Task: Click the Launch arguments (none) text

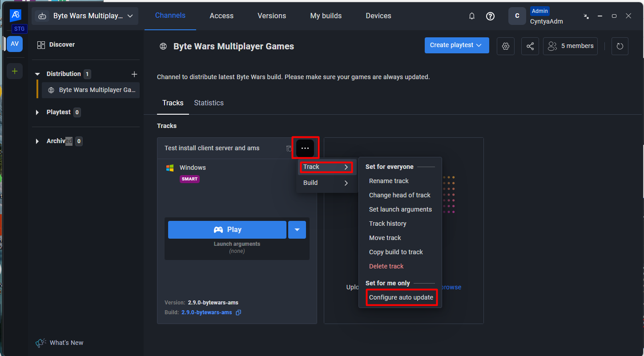Action: pos(237,248)
